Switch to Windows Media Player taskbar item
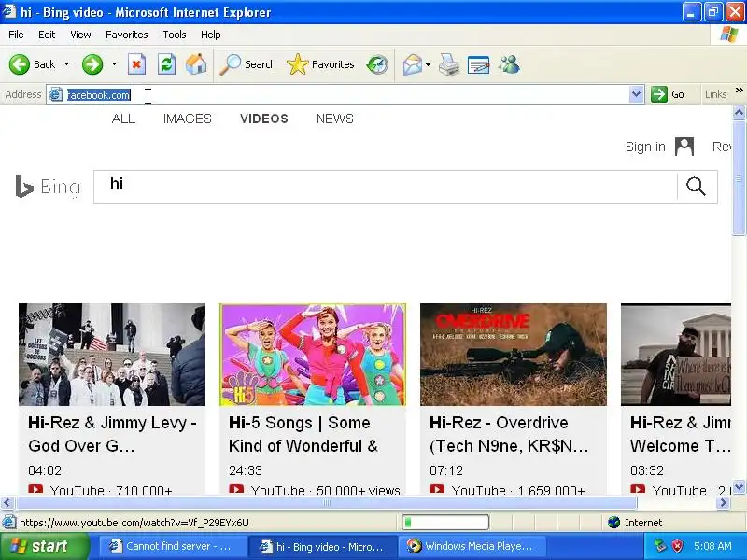This screenshot has width=747, height=560. pos(472,546)
